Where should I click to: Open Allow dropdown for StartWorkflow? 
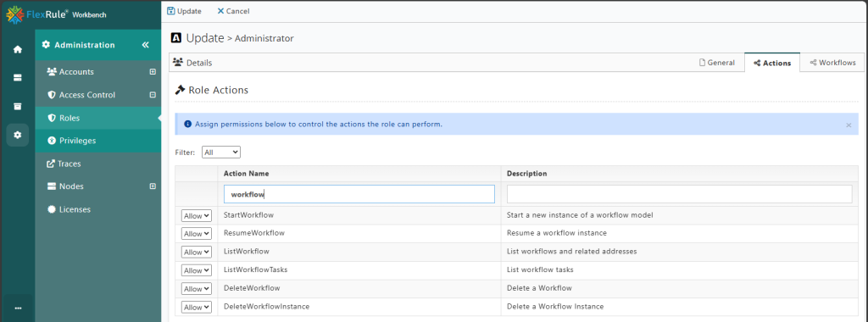[197, 216]
